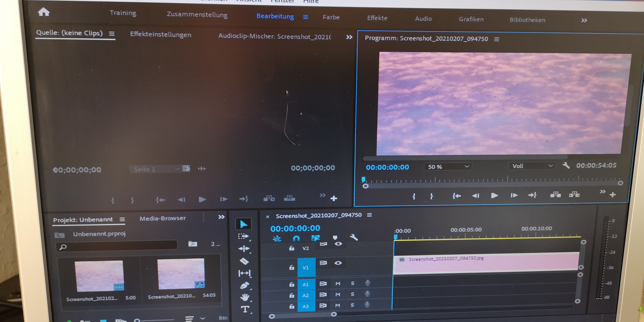Switch to the Farbe workspace tab

[331, 17]
